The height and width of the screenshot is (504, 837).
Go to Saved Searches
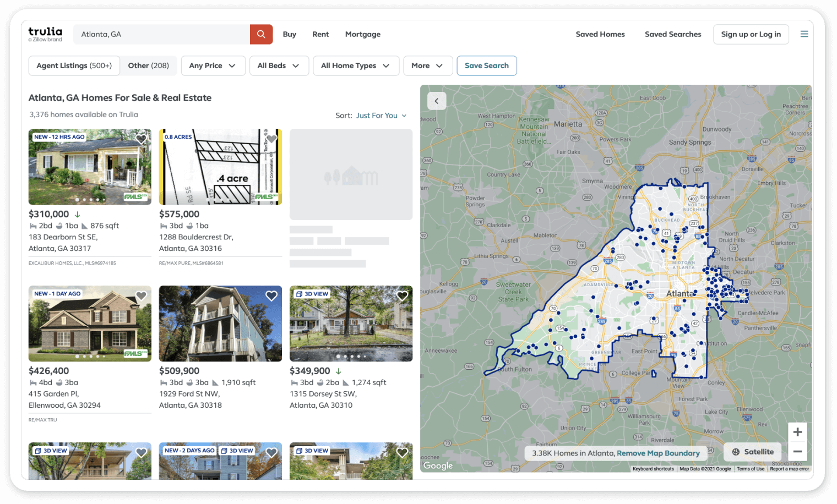click(673, 34)
